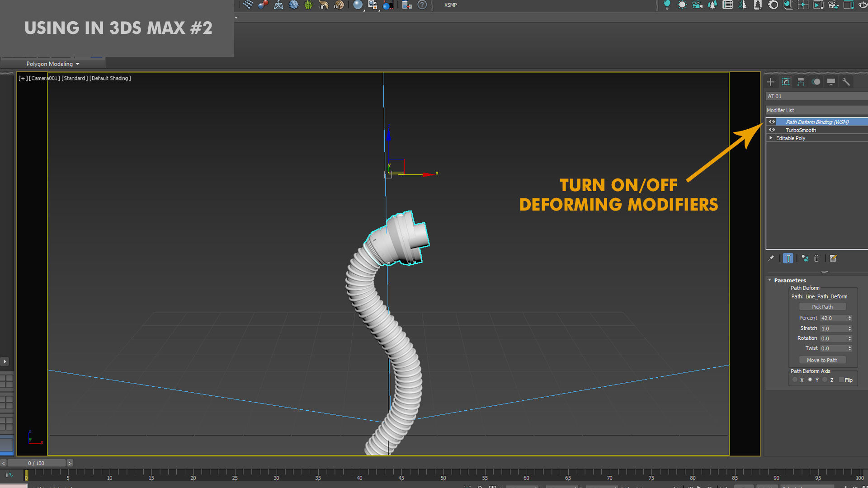Open the Hierarchy command panel tab
868x488 pixels.
pyautogui.click(x=801, y=82)
